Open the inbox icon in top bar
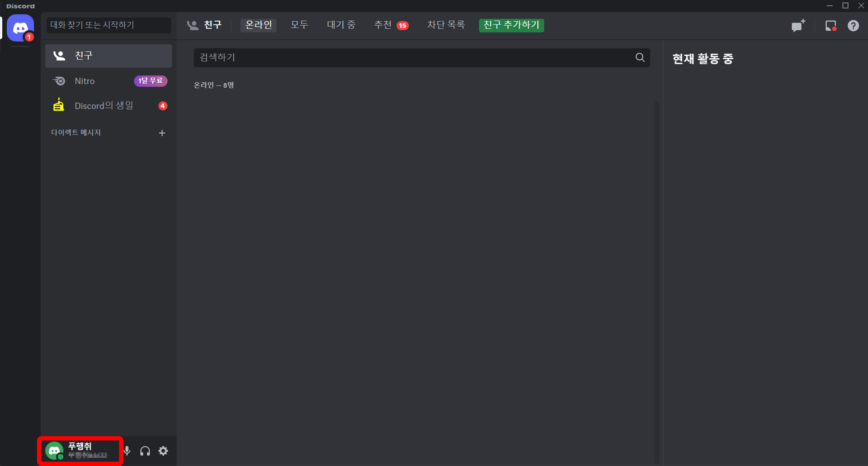868x466 pixels. [830, 26]
